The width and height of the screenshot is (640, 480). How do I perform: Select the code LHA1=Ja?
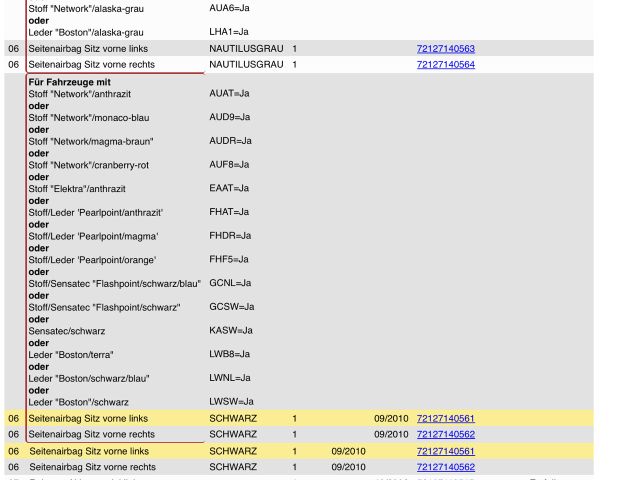click(x=229, y=32)
